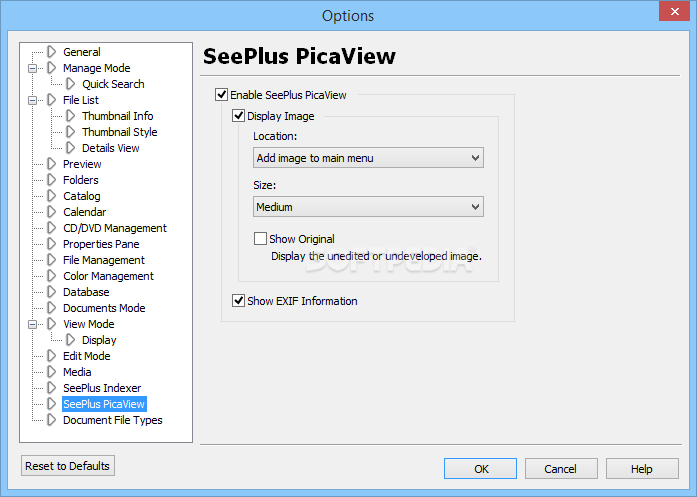
Task: Open the Location dropdown
Action: pos(368,158)
